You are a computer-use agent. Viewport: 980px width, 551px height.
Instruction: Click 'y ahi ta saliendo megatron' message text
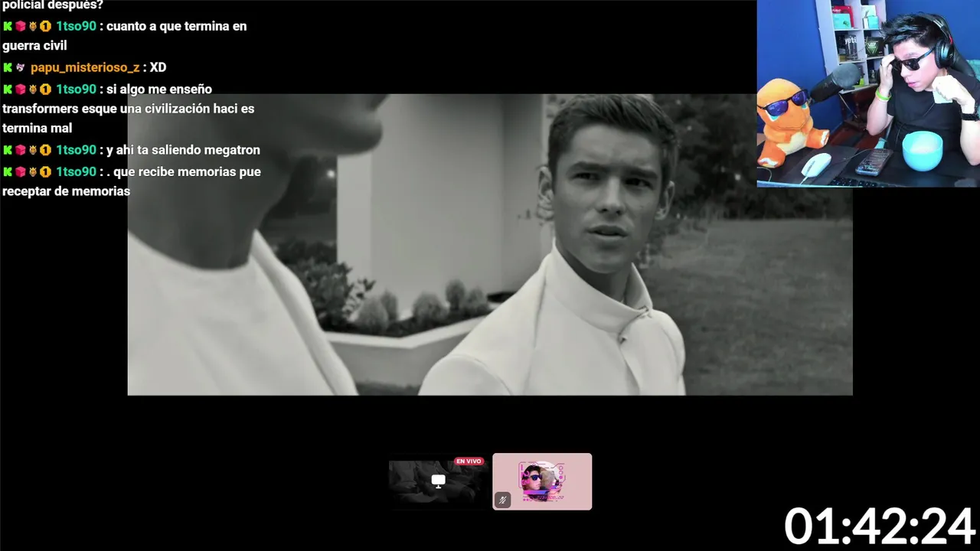[x=184, y=150]
